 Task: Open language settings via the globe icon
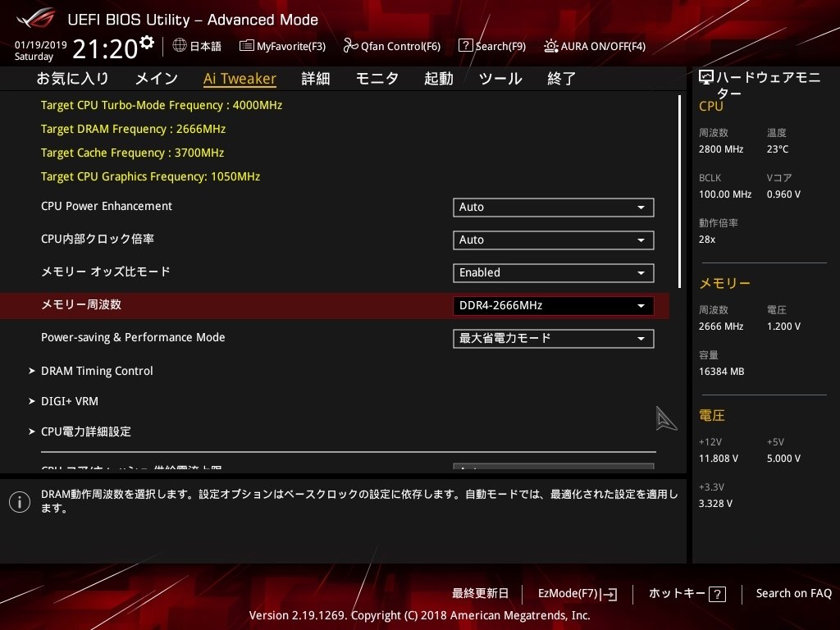(x=180, y=46)
